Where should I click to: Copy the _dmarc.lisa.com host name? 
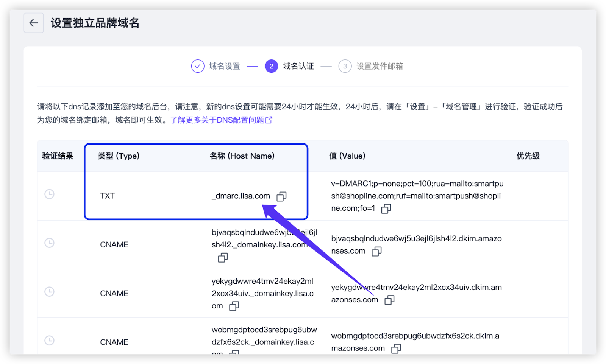[281, 196]
